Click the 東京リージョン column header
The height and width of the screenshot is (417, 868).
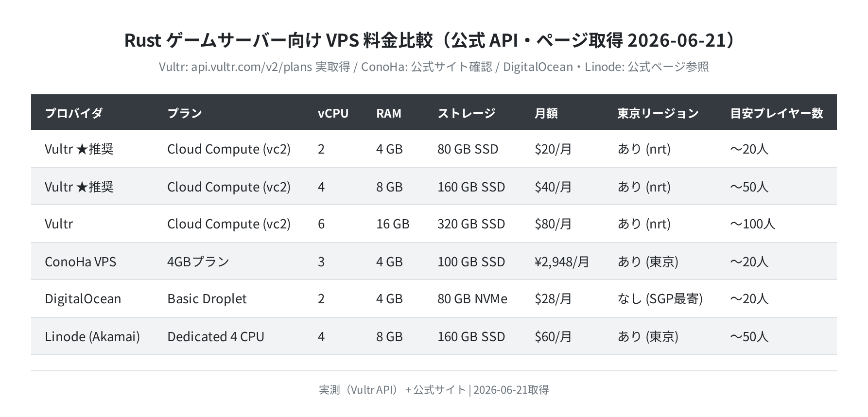click(x=658, y=113)
